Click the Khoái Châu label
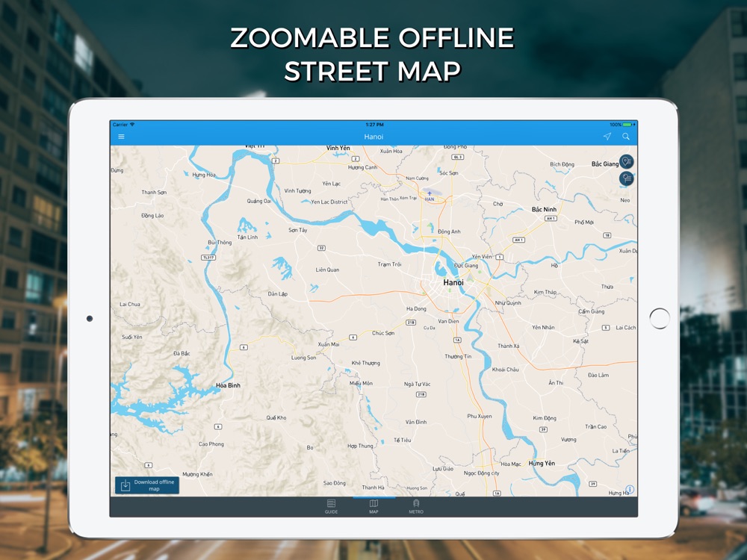 click(x=505, y=370)
